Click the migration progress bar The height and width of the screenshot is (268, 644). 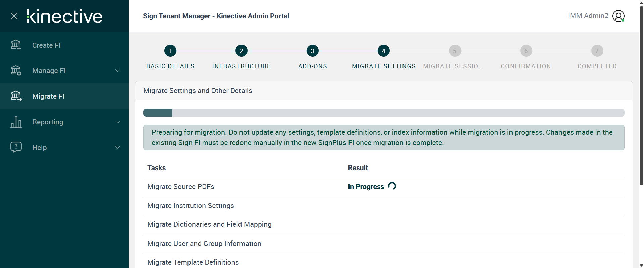[x=383, y=113]
